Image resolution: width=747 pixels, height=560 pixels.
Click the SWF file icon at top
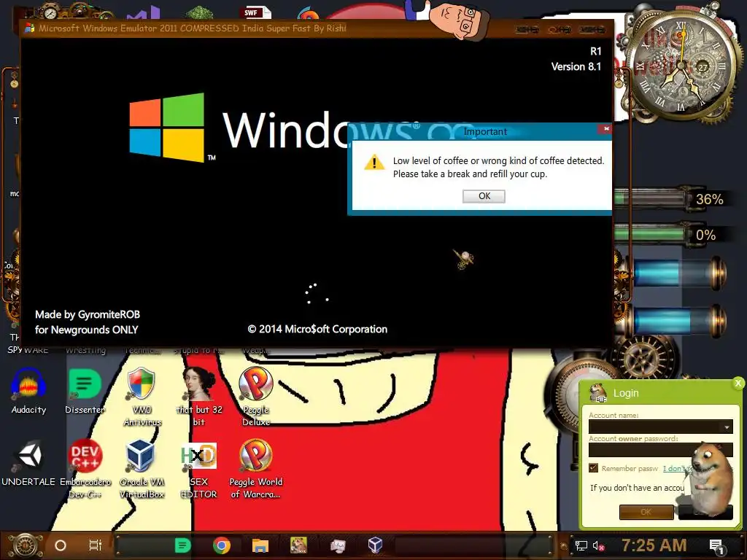[x=256, y=12]
